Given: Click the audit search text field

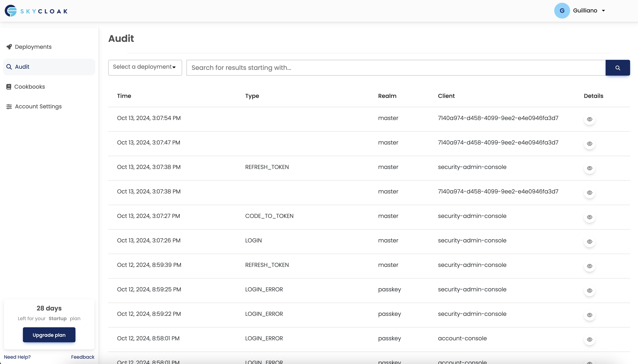Looking at the screenshot, I should point(396,68).
